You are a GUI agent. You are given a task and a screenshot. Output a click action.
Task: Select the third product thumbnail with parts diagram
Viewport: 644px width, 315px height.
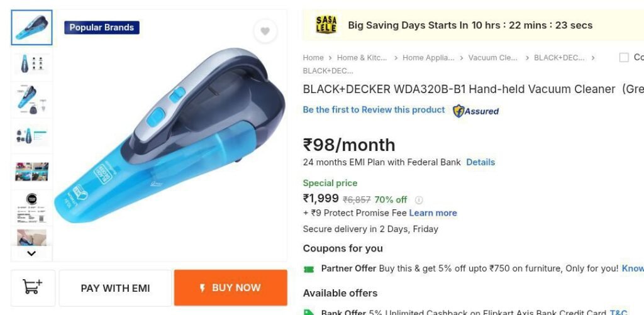[31, 99]
